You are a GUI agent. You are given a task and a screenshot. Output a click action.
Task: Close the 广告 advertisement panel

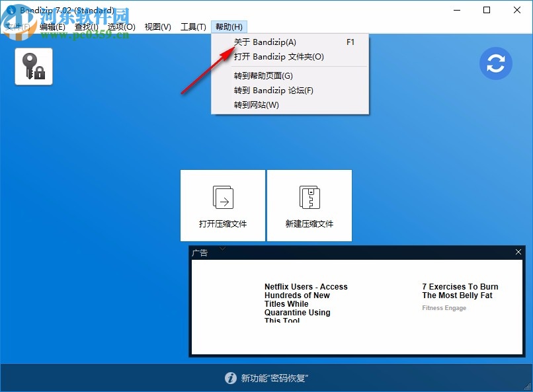(x=518, y=252)
